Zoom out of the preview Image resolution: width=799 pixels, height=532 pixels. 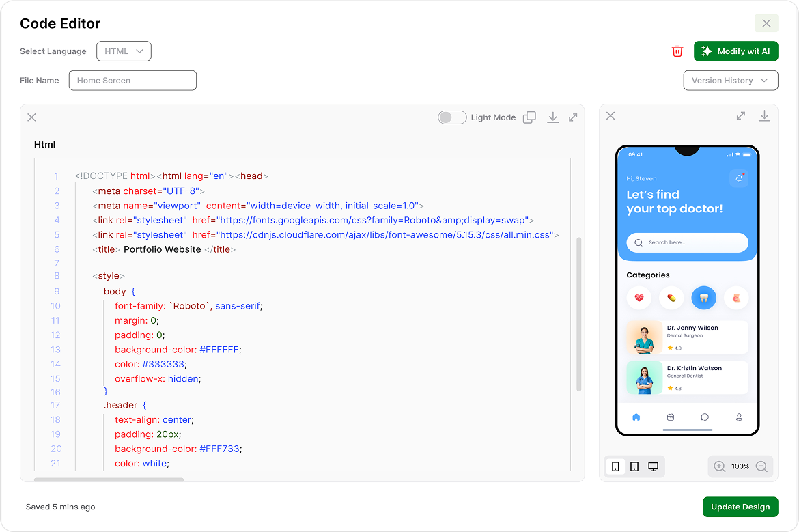pos(762,466)
